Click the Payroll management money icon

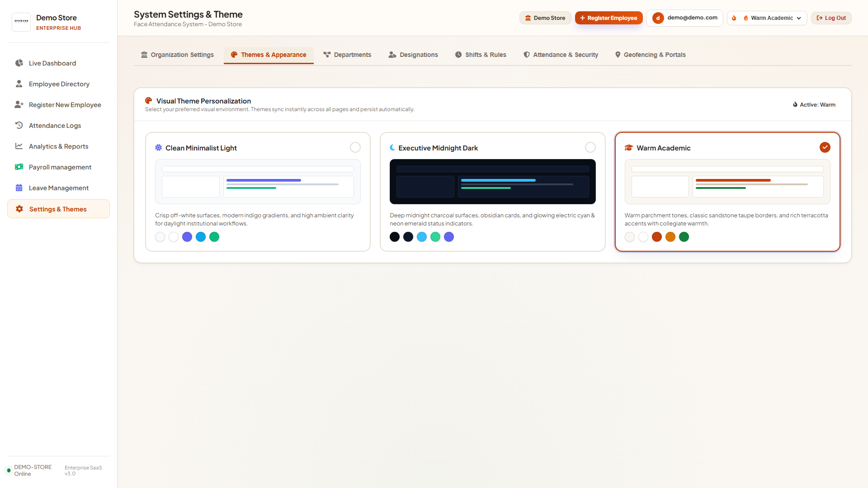click(x=19, y=167)
